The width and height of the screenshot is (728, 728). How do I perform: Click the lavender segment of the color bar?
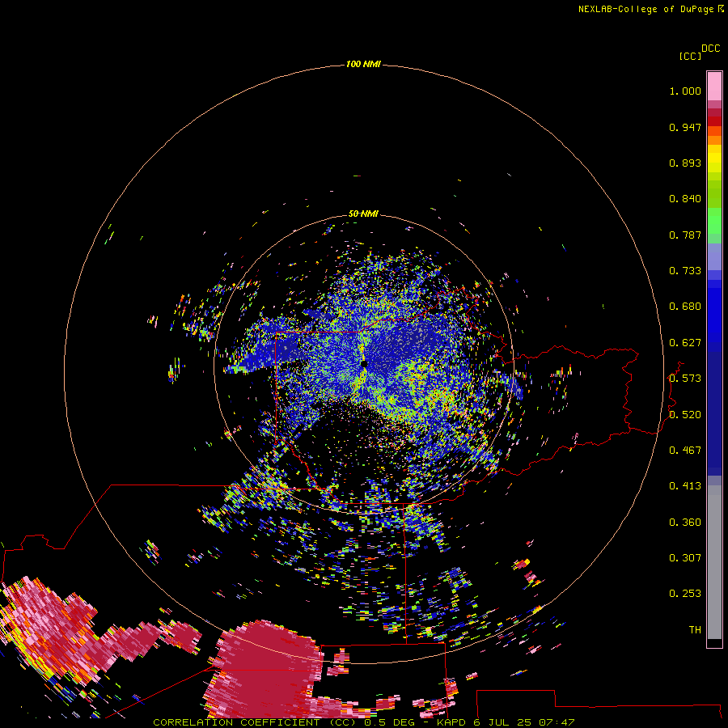(x=714, y=256)
